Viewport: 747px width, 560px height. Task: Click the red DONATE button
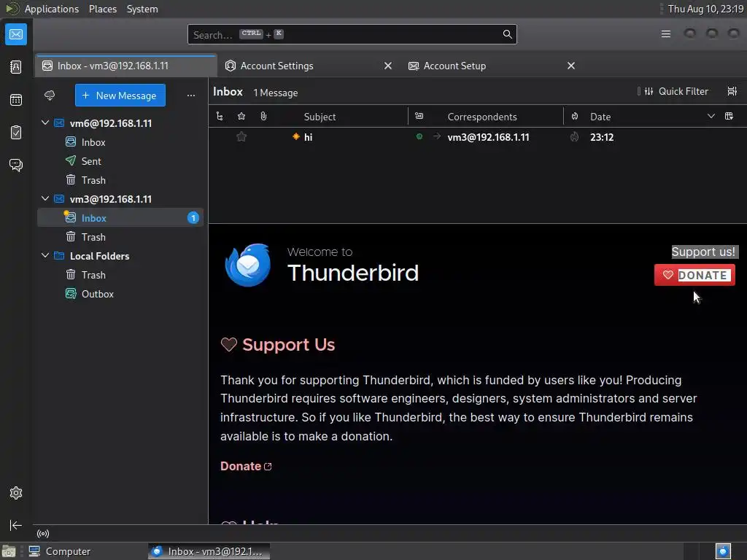pos(694,275)
